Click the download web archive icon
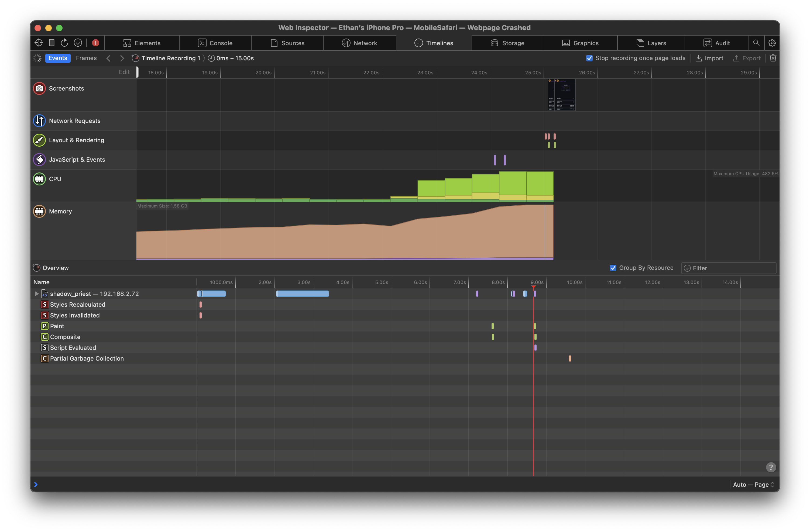The height and width of the screenshot is (532, 810). click(x=78, y=43)
